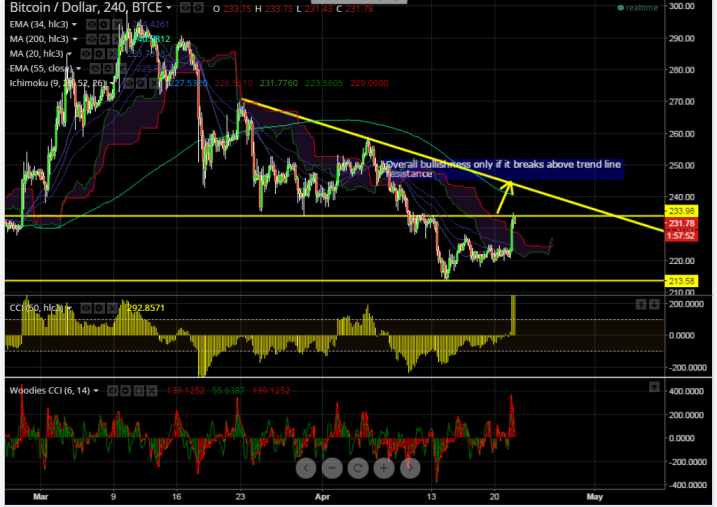Expand the MA (20, hlc3) dropdown arrow

[70, 54]
